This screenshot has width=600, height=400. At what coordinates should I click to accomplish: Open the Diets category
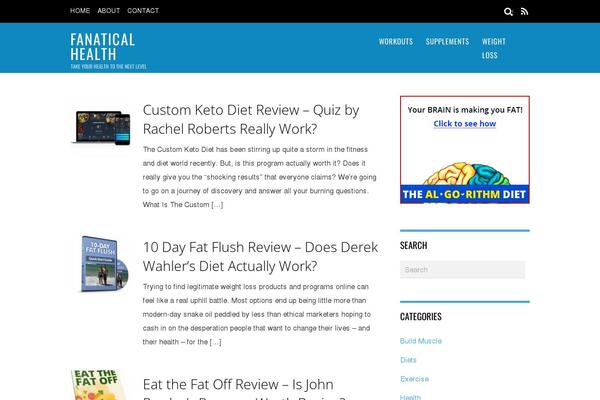(408, 360)
